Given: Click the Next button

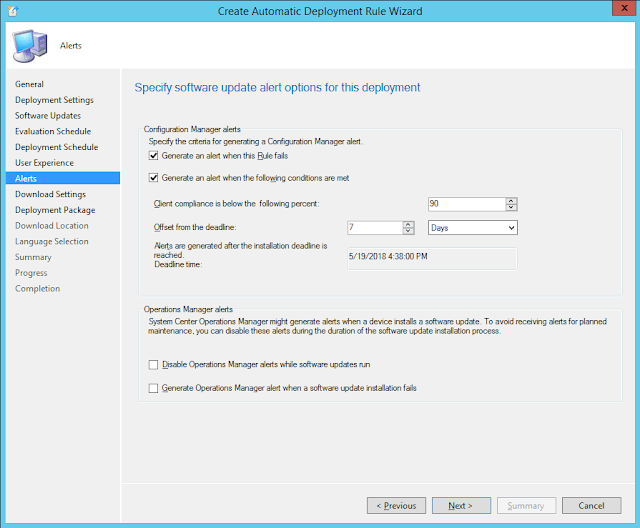Looking at the screenshot, I should pos(460,506).
